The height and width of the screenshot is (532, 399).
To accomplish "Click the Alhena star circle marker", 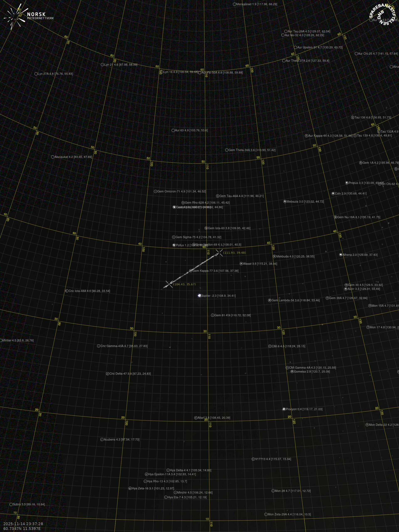I will point(341,255).
